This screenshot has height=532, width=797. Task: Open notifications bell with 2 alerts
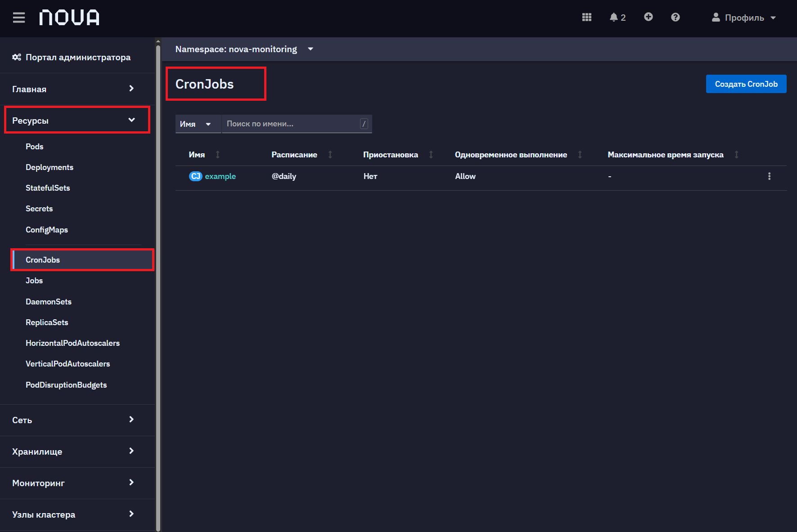point(617,17)
